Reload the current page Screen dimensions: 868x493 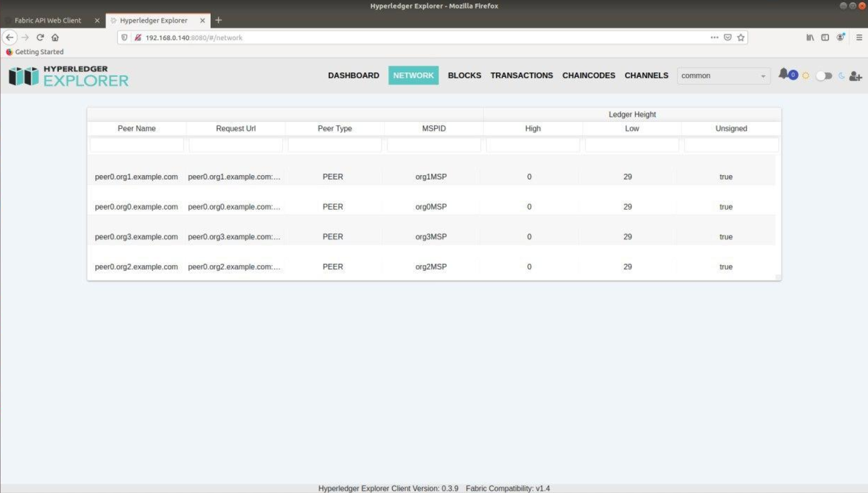click(40, 38)
